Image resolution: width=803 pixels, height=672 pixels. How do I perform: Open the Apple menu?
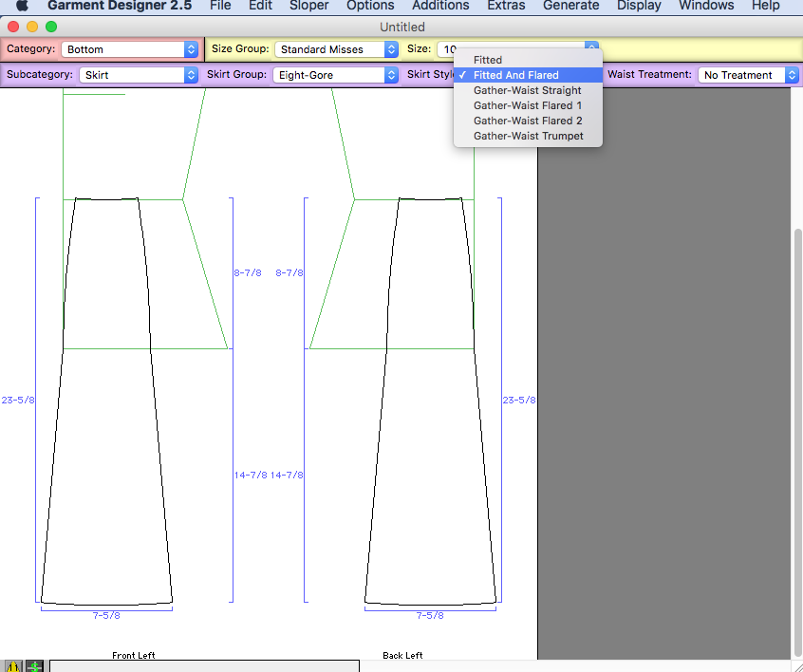(x=22, y=6)
